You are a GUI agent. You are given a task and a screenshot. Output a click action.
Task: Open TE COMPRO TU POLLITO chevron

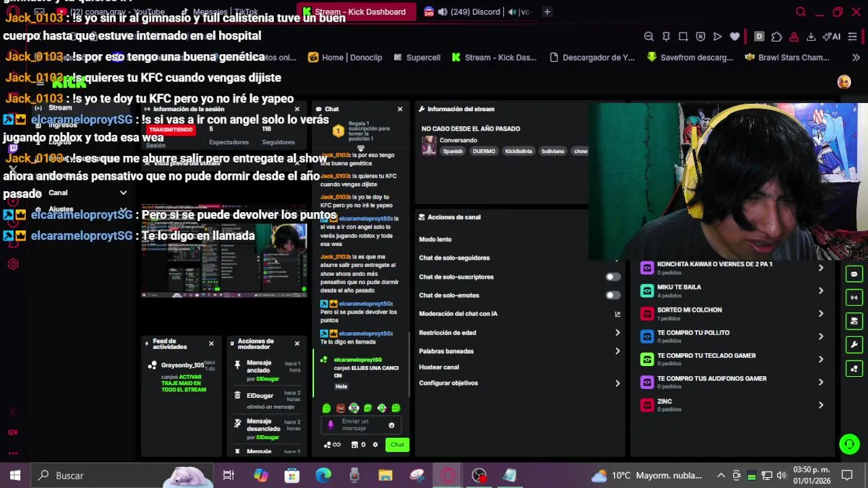821,337
